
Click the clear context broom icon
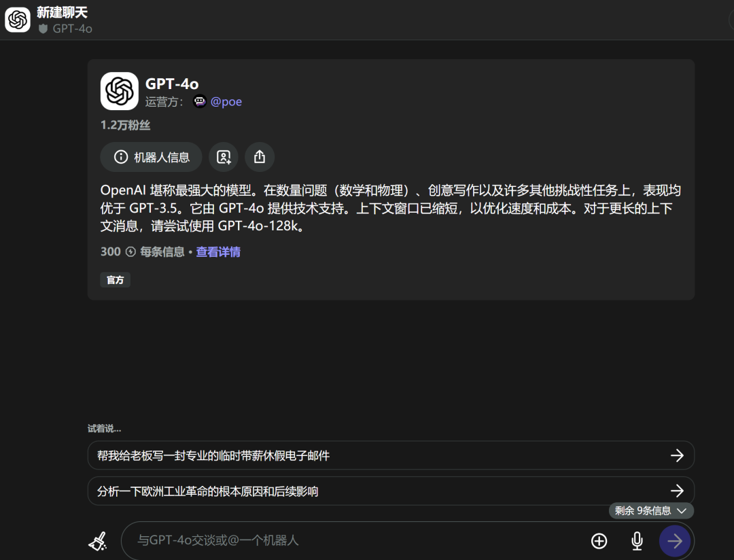(98, 541)
